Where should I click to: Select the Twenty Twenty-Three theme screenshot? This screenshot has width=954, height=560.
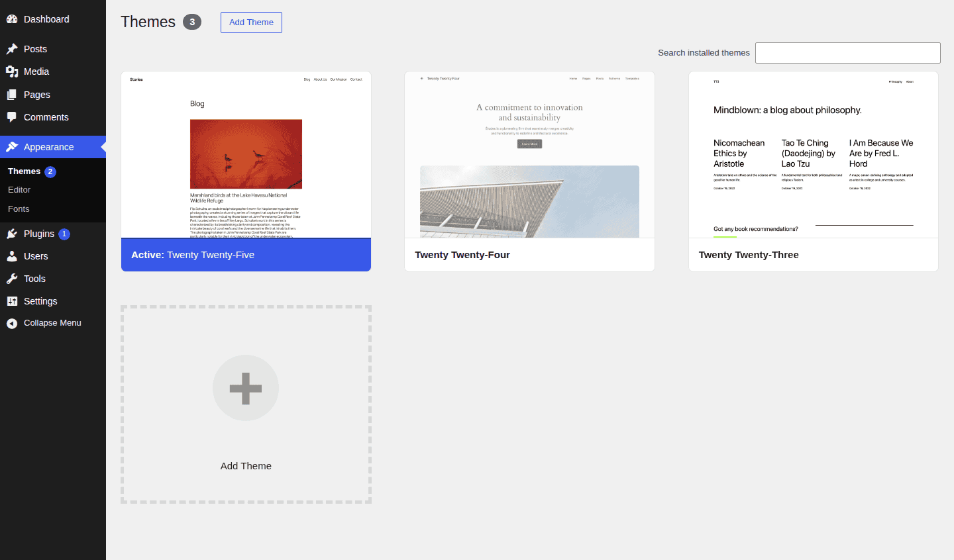814,155
